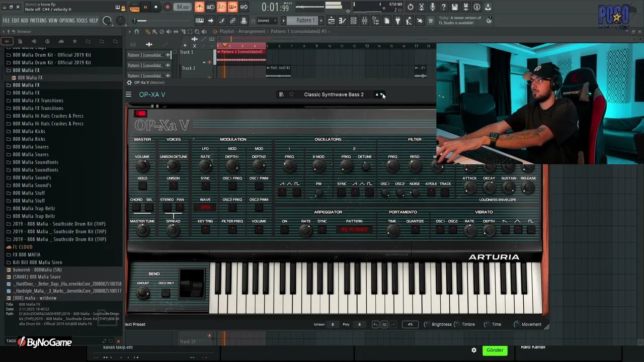The image size is (644, 362).
Task: Toggle the CHORD button
Action: coord(136,207)
